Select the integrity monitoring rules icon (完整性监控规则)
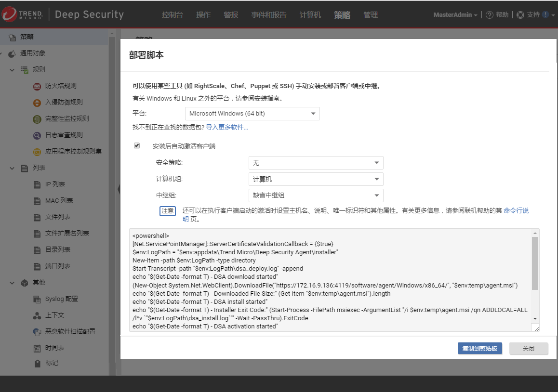Viewport: 558px width, 392px height. [37, 119]
